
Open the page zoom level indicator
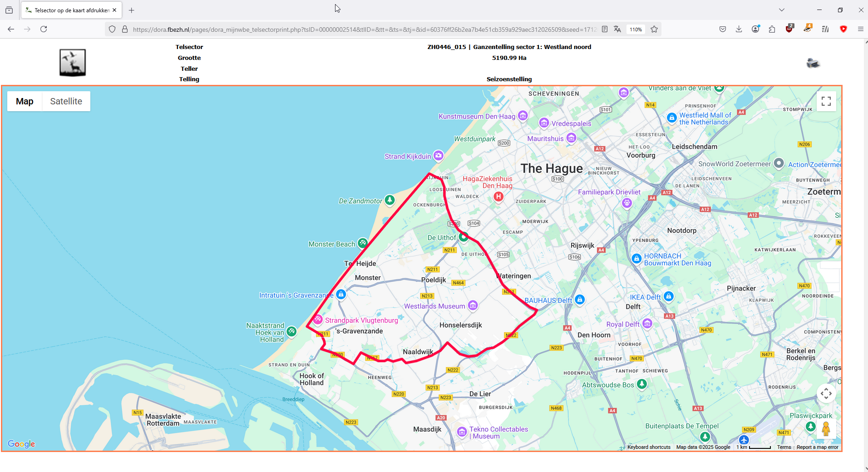tap(636, 29)
